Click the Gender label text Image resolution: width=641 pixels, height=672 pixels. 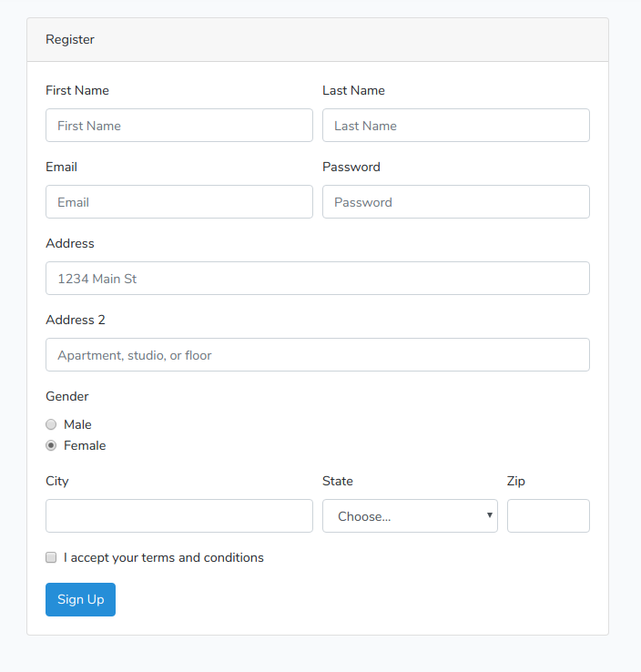(67, 396)
